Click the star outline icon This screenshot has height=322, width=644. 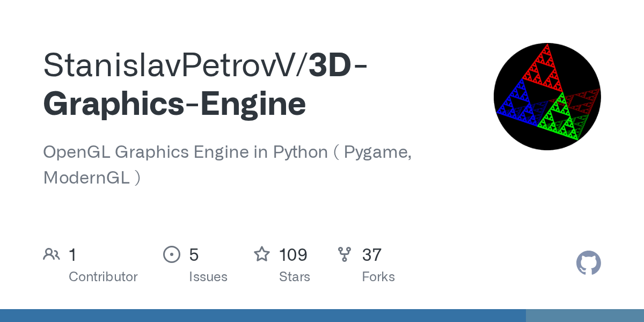click(x=262, y=254)
